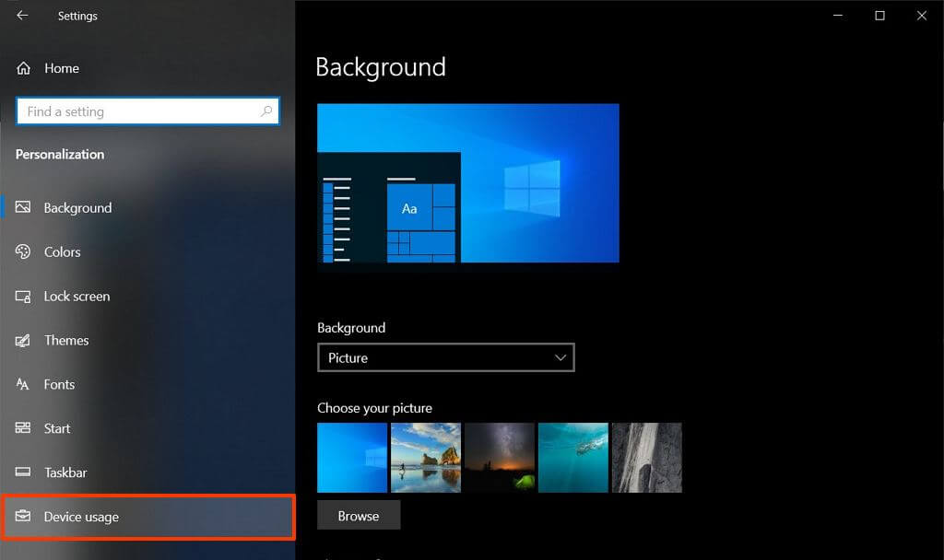Click the Fonts letter icon

23,384
